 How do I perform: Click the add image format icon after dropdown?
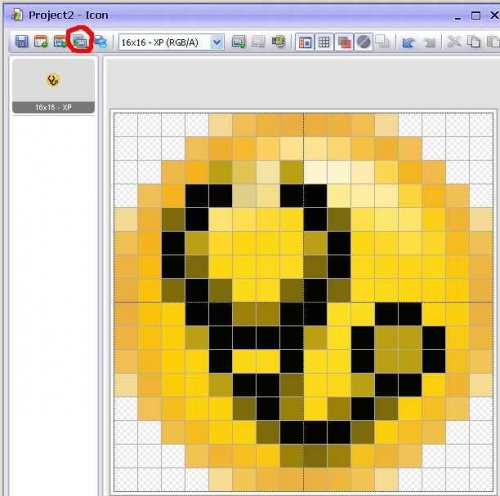[x=239, y=42]
